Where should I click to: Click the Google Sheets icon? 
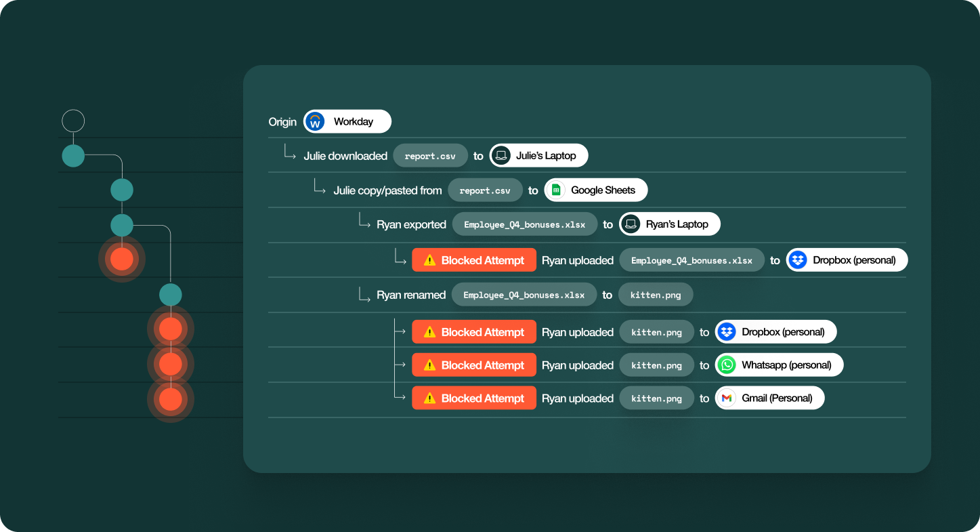(x=556, y=190)
